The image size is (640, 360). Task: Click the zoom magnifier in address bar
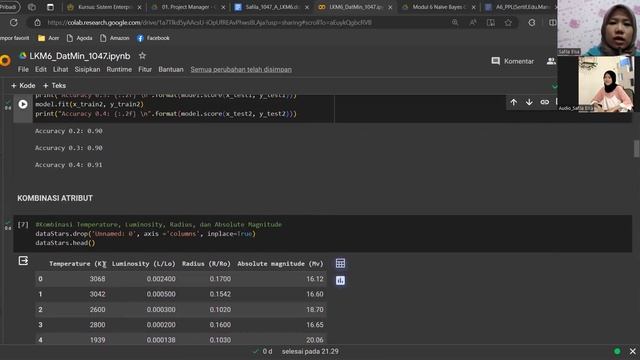(x=455, y=23)
